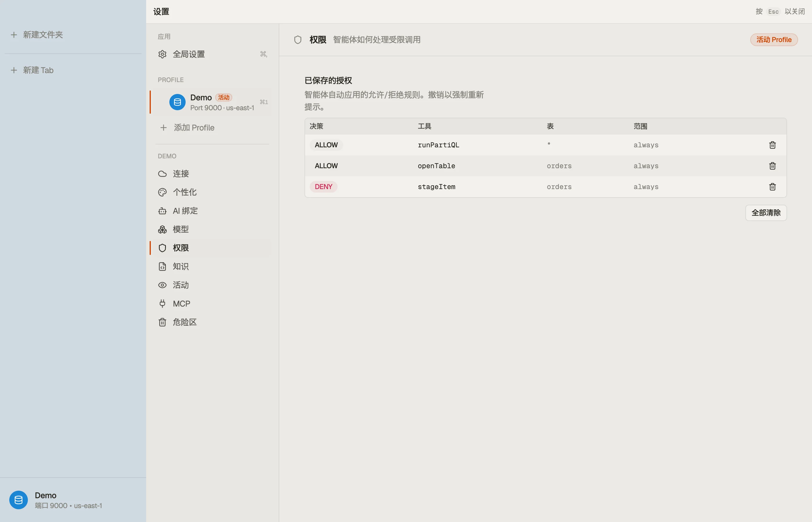812x522 pixels.
Task: Open 全局设置 settings page
Action: click(213, 54)
